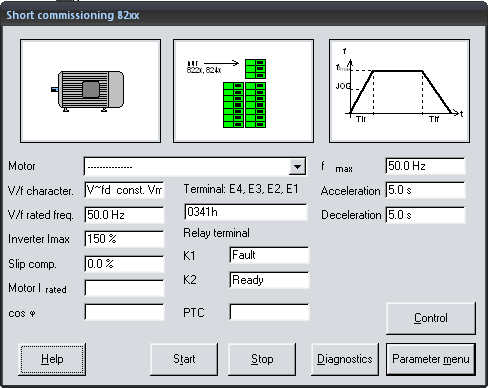Click the motor illustration image
The image size is (488, 388).
coord(90,91)
